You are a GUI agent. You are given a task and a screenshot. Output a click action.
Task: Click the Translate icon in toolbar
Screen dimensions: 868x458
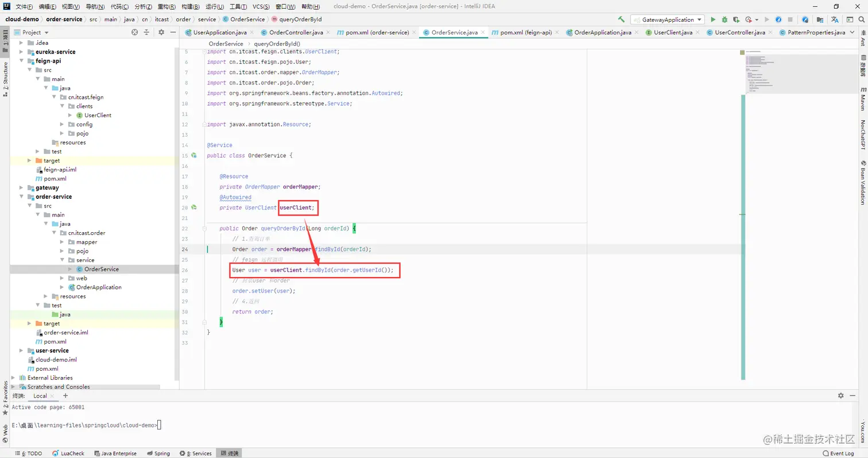click(835, 20)
